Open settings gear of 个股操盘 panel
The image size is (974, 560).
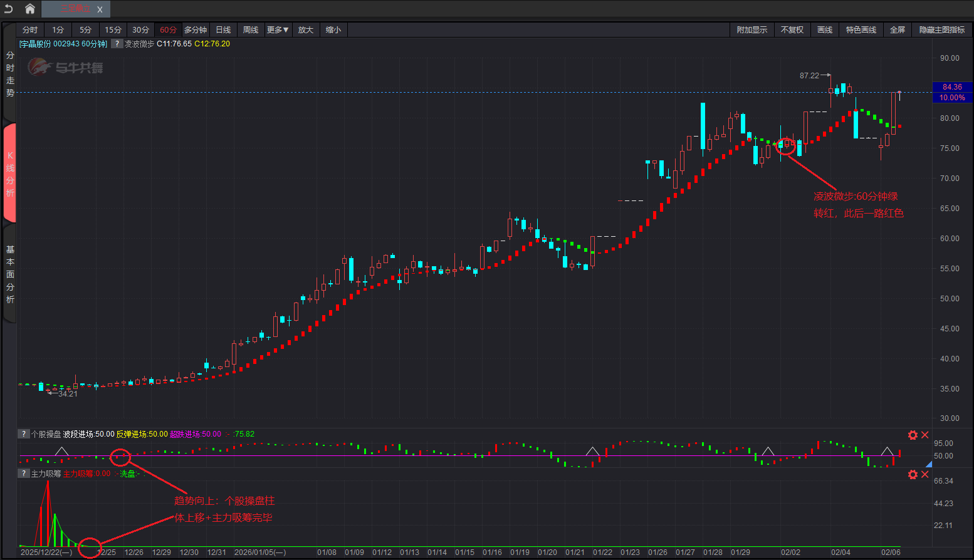(913, 435)
